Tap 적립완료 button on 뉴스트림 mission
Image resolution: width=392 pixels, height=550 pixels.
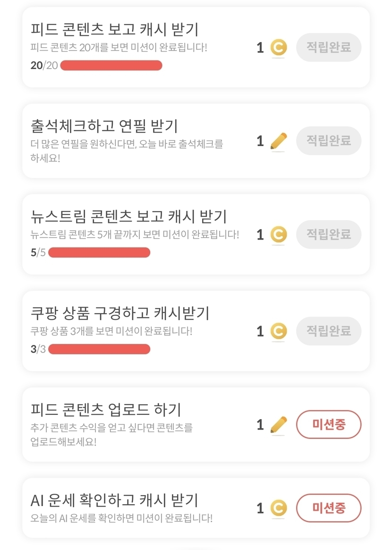coord(329,234)
